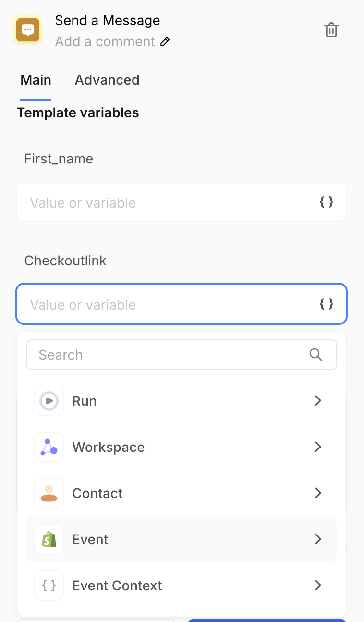This screenshot has height=622, width=364.
Task: Click the Send a Message chat icon
Action: [28, 30]
